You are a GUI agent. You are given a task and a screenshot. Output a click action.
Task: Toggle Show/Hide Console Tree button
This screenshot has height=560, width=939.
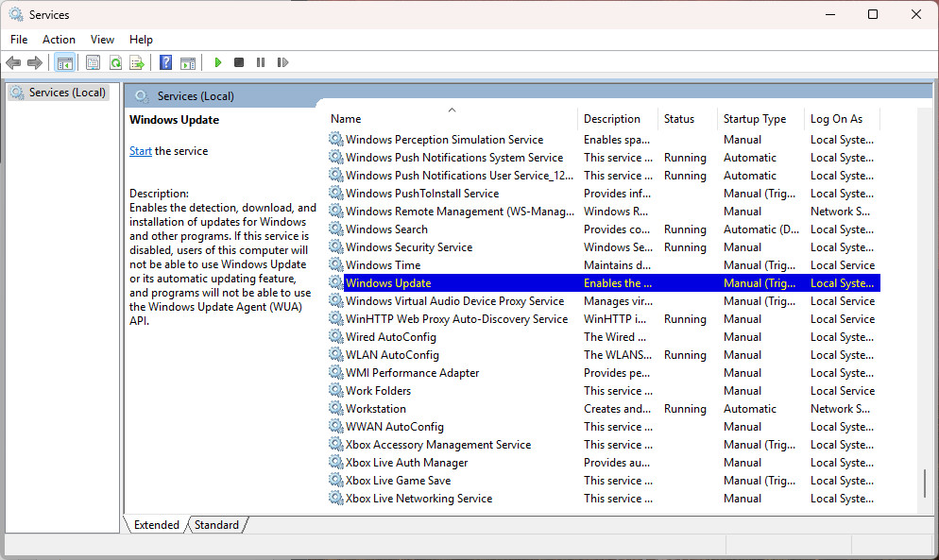64,62
